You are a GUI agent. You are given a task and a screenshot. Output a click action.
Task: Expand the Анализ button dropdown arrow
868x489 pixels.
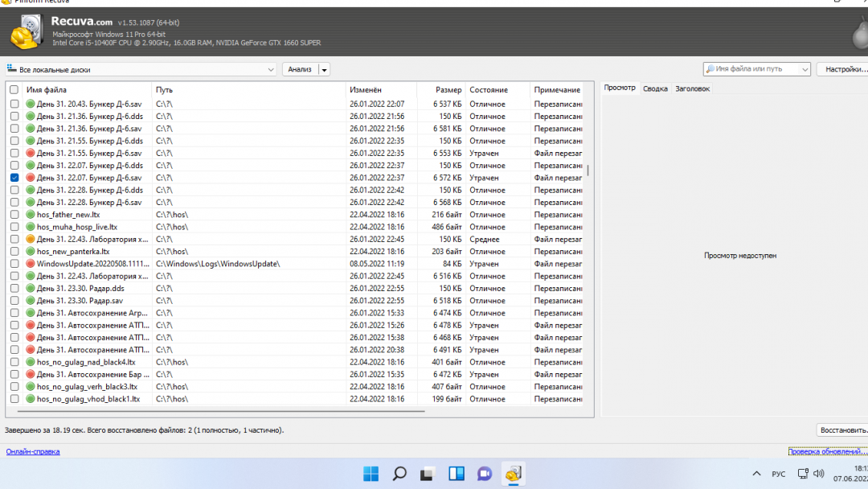click(x=325, y=70)
